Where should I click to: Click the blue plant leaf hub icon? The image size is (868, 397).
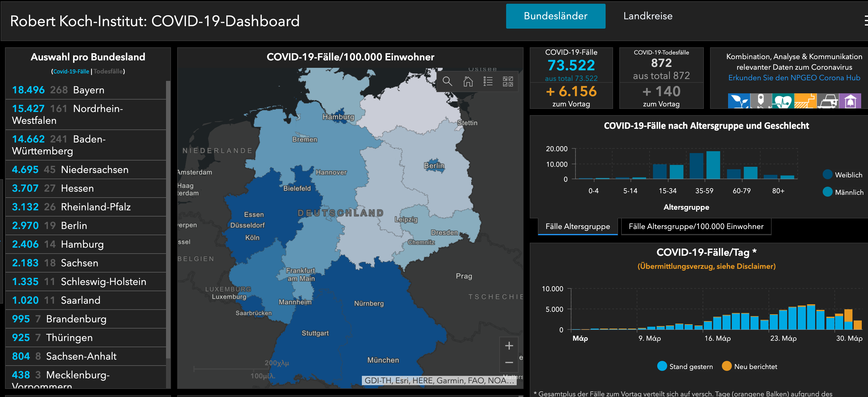739,101
